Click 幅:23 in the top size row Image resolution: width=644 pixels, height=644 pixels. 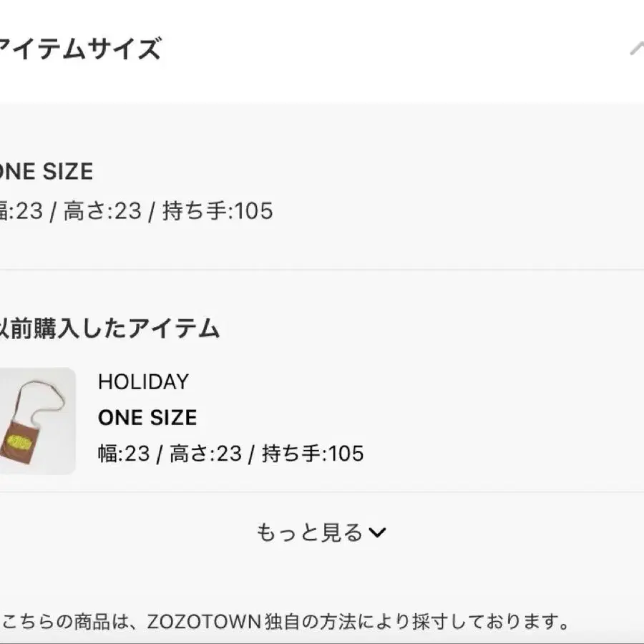[x=21, y=211]
